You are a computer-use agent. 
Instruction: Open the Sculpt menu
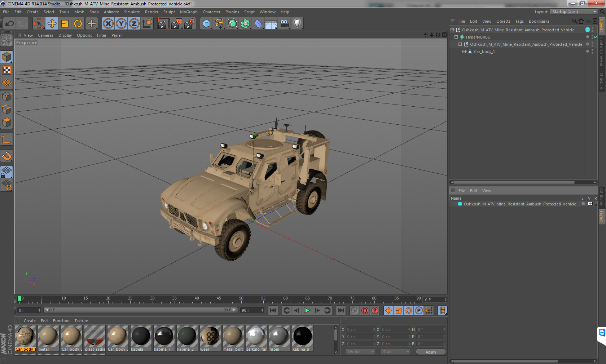click(169, 12)
